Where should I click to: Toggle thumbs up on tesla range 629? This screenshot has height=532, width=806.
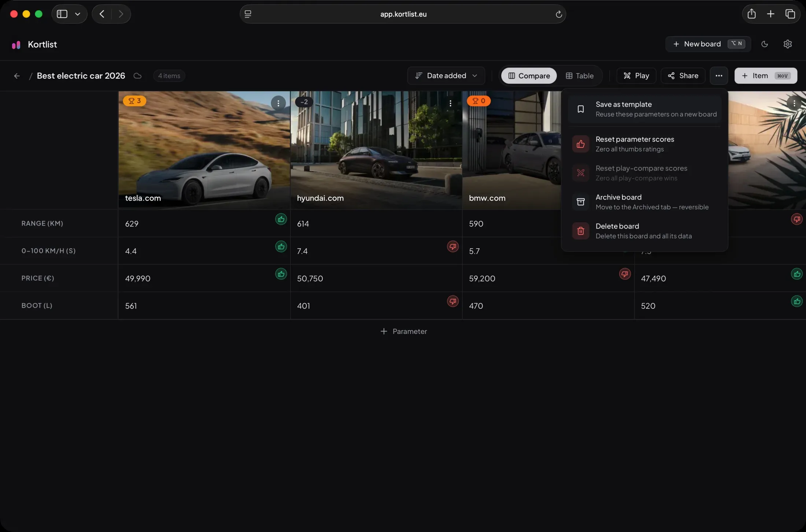[281, 219]
